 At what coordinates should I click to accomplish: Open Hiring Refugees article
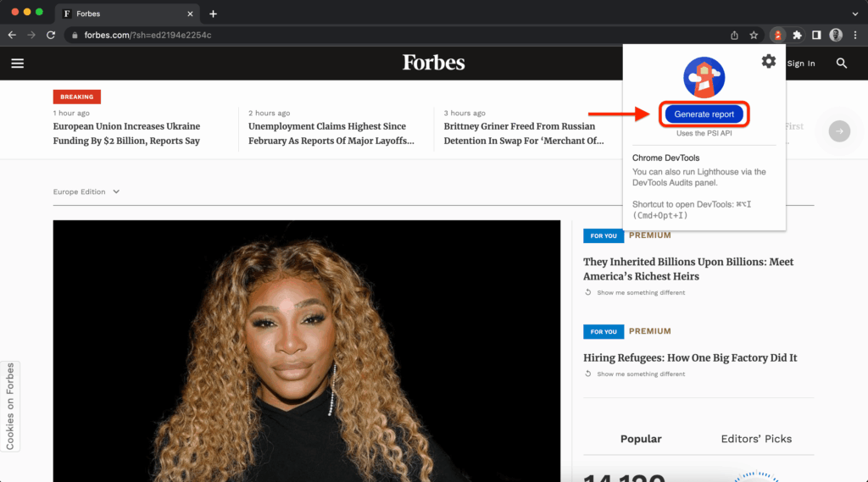point(690,357)
